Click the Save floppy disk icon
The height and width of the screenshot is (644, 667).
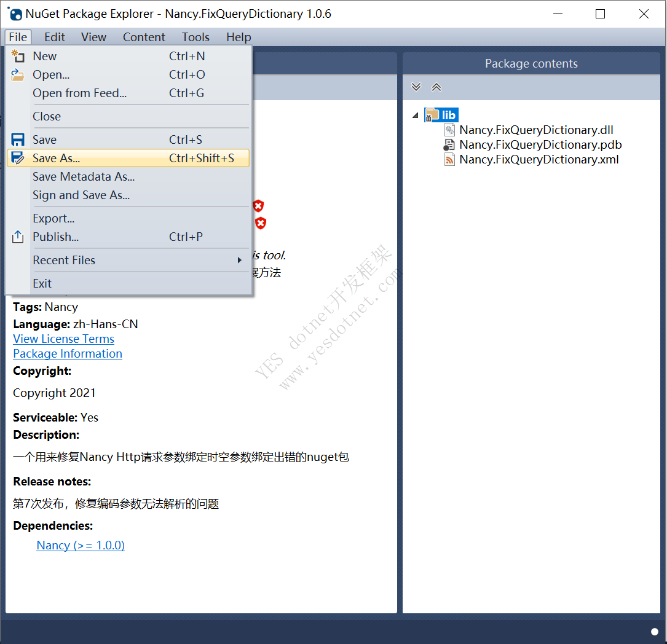tap(17, 140)
